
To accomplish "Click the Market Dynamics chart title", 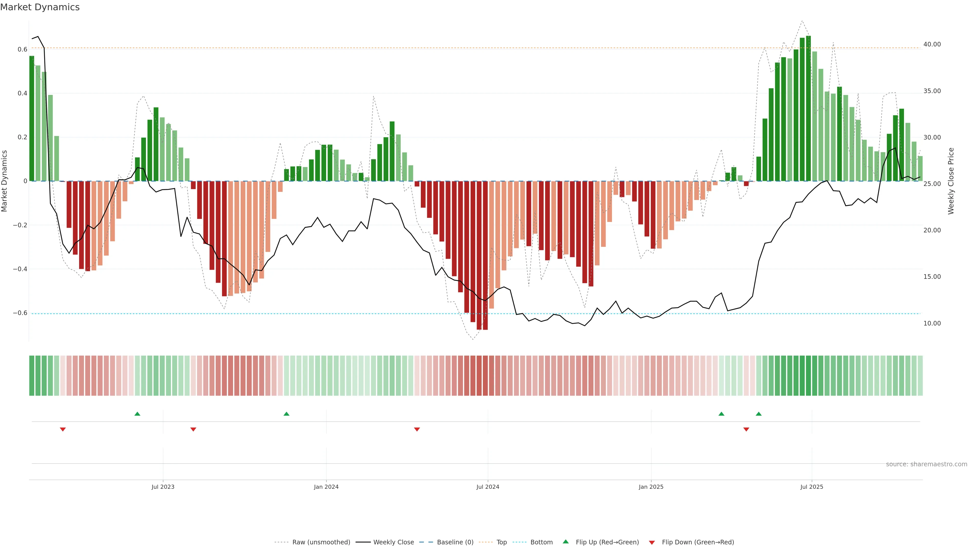I will pyautogui.click(x=40, y=7).
